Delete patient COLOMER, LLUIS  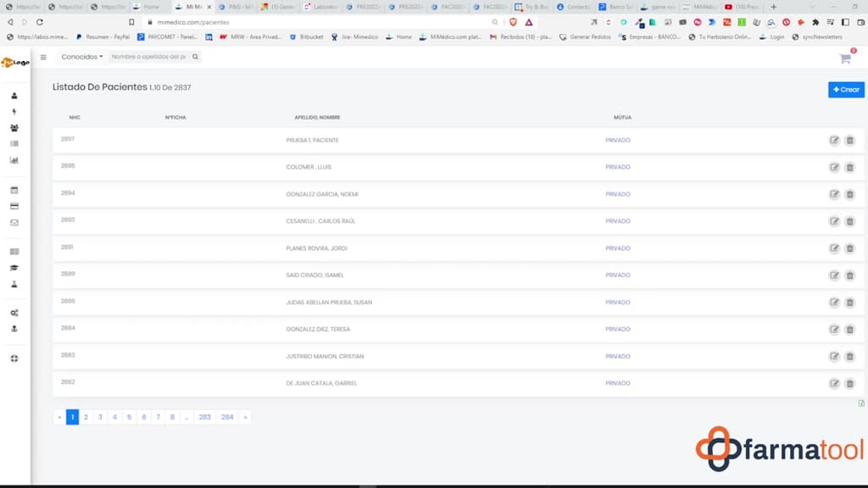(849, 167)
